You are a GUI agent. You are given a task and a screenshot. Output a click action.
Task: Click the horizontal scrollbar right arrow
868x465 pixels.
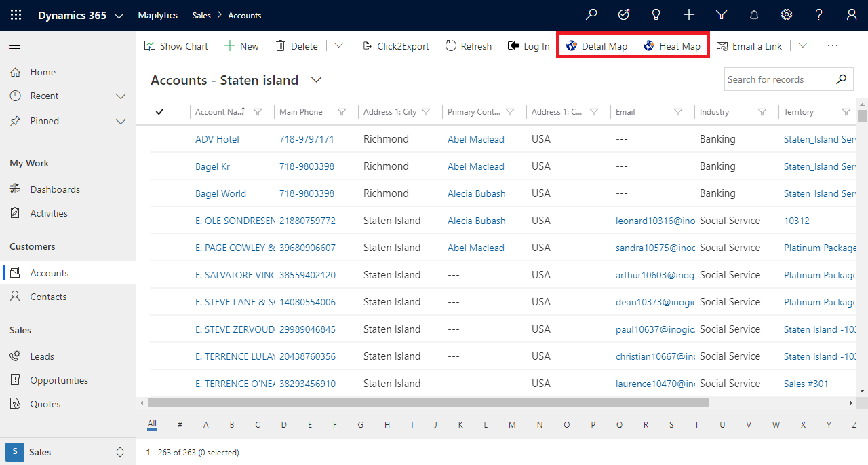click(851, 403)
